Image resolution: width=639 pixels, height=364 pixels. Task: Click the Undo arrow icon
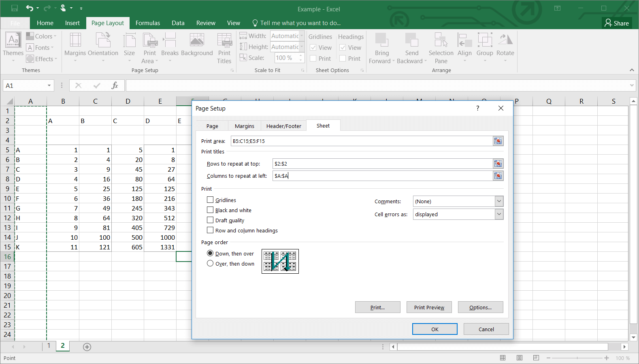tap(29, 8)
